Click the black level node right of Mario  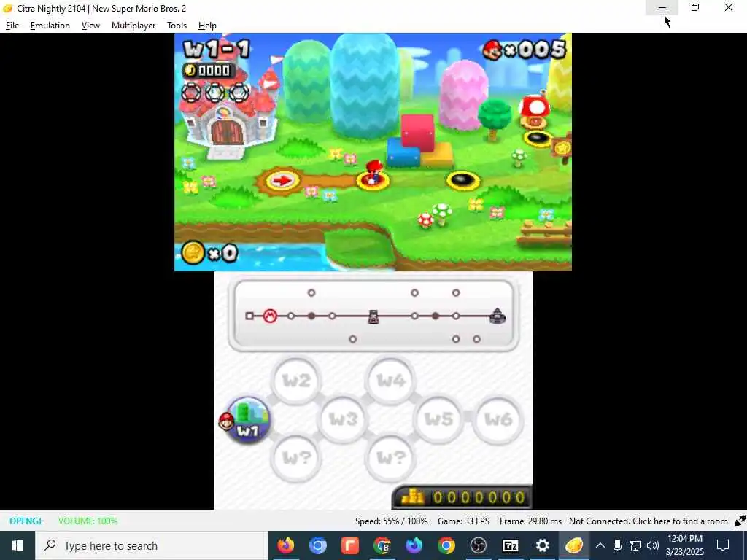pos(462,181)
